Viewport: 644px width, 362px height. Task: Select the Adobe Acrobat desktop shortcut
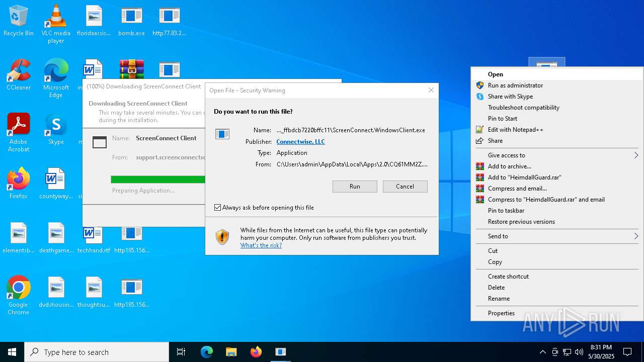19,133
